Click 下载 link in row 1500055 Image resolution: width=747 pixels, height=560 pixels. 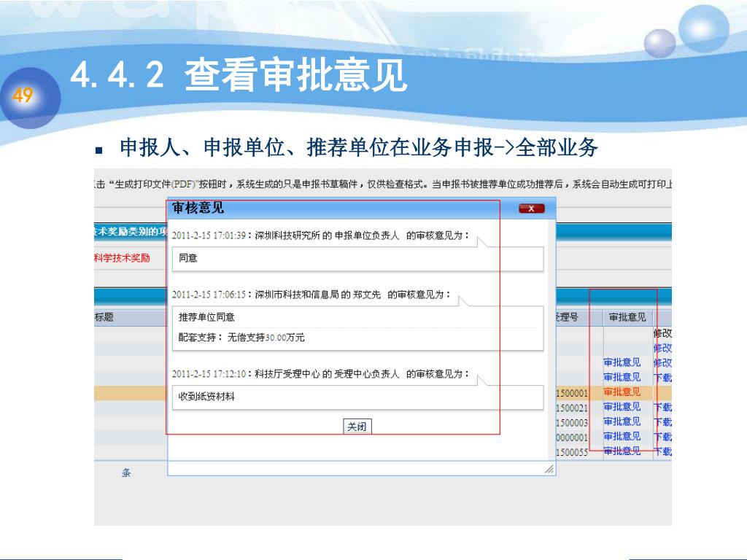coord(662,451)
